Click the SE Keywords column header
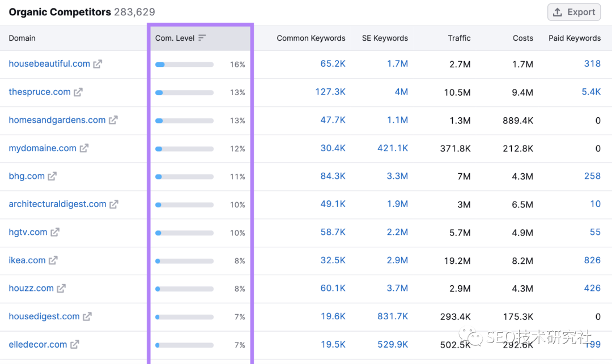The image size is (612, 364). point(385,38)
